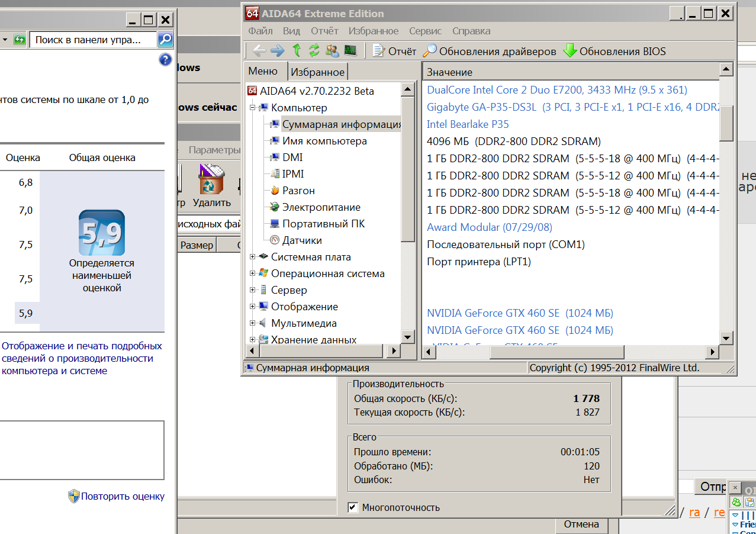Screen dimensions: 756x534
Task: Click the Поиск в панели управления field
Action: pyautogui.click(x=94, y=40)
